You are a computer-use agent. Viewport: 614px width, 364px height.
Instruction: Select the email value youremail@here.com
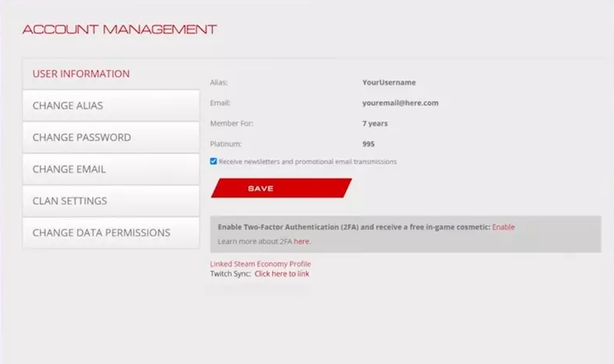400,103
